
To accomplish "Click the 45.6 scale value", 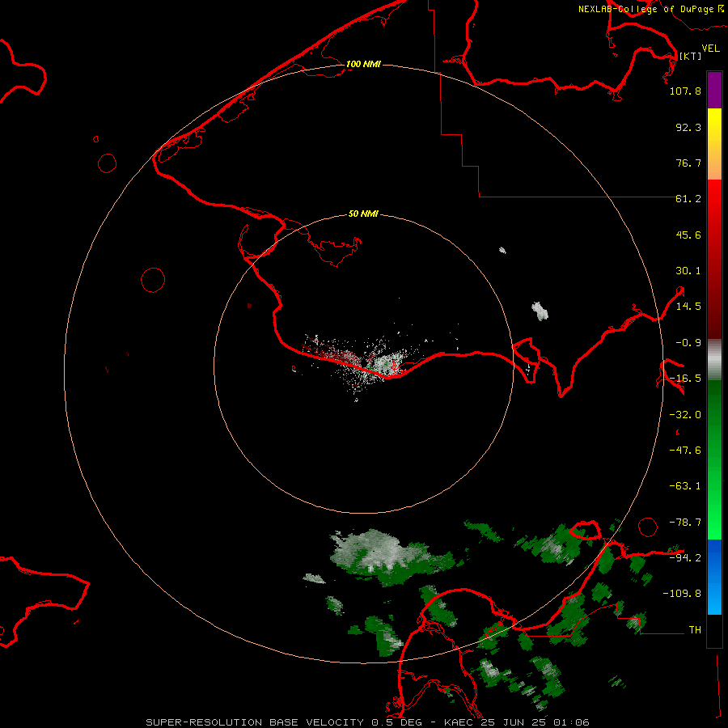I will click(688, 235).
